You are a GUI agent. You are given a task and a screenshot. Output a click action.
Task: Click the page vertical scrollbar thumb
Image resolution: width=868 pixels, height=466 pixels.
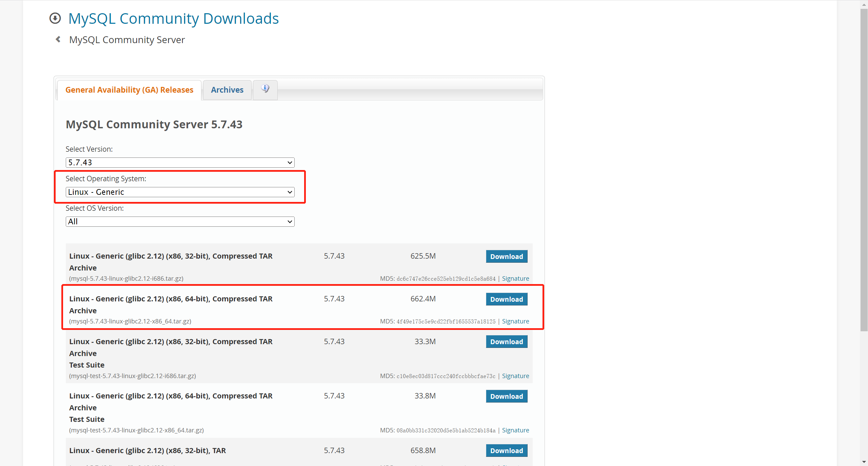point(864,170)
